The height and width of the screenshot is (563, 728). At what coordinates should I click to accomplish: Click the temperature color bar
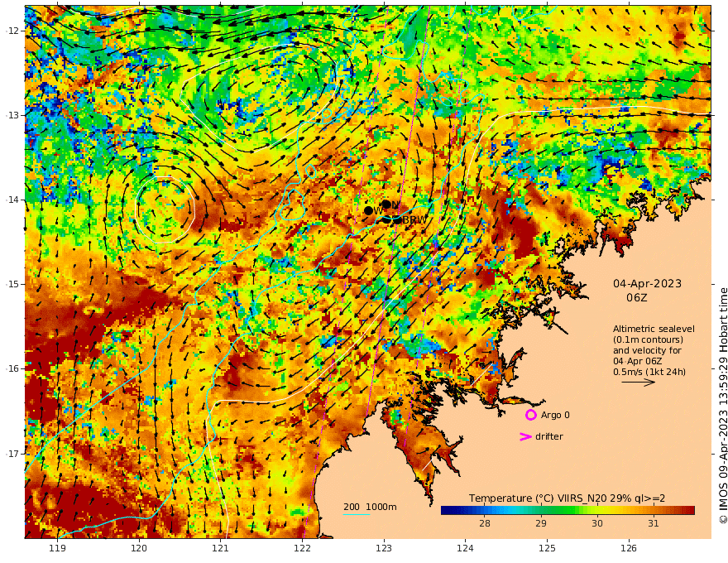click(x=568, y=511)
